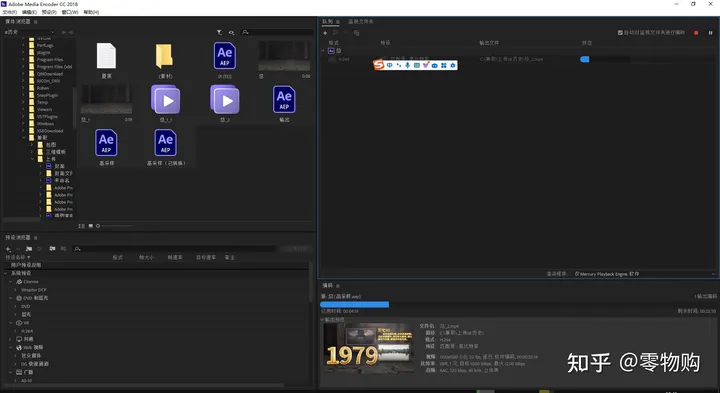Click the add source plus icon in the queue
This screenshot has height=393, width=720.
tap(325, 33)
